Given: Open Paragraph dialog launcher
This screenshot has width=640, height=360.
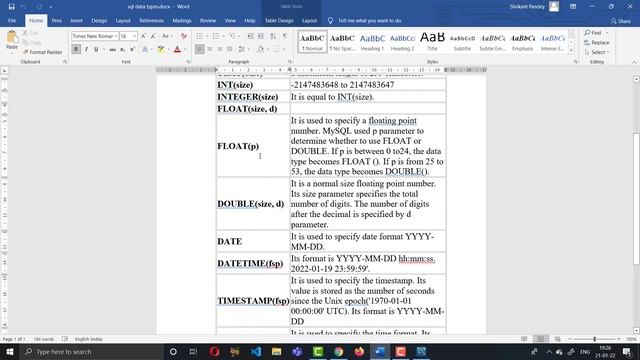Looking at the screenshot, I should 290,62.
